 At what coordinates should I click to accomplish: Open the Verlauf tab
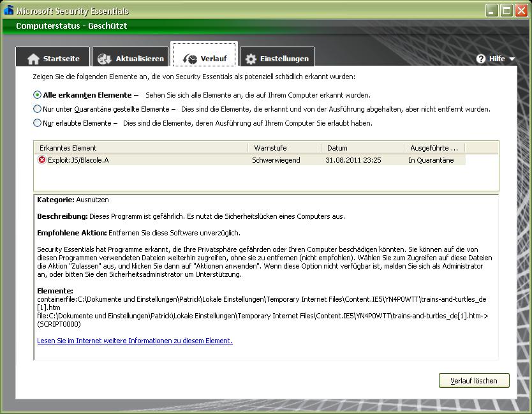[x=204, y=54]
